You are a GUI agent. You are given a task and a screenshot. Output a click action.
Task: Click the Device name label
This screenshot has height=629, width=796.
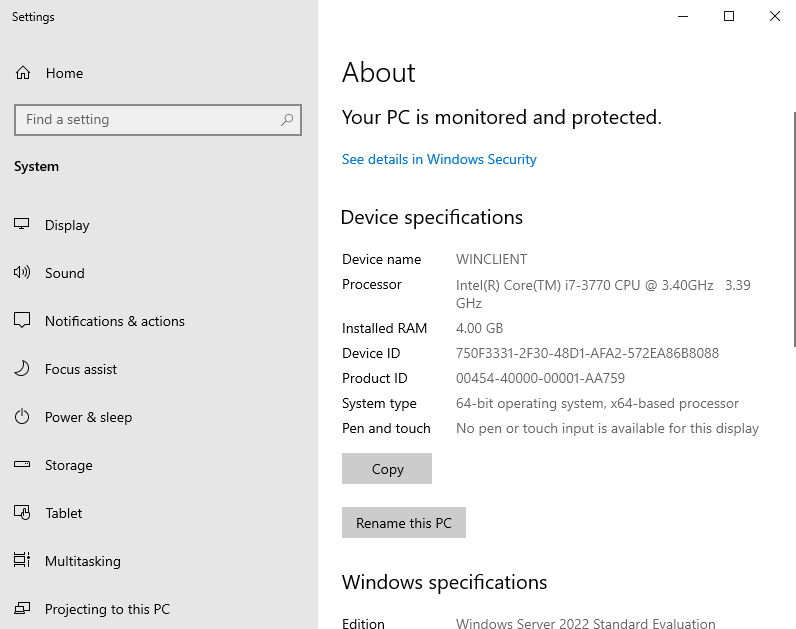click(x=381, y=259)
